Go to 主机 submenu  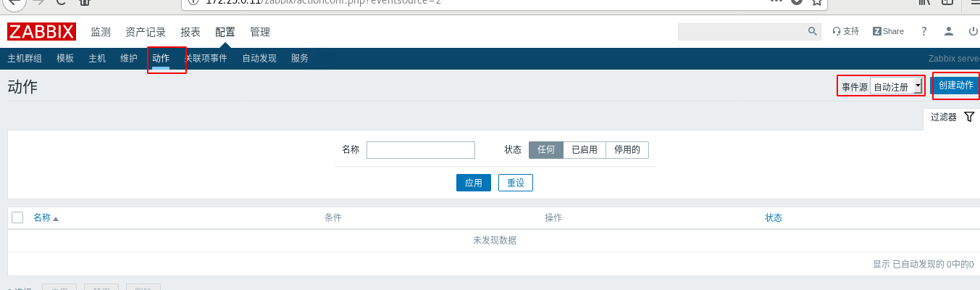[97, 58]
